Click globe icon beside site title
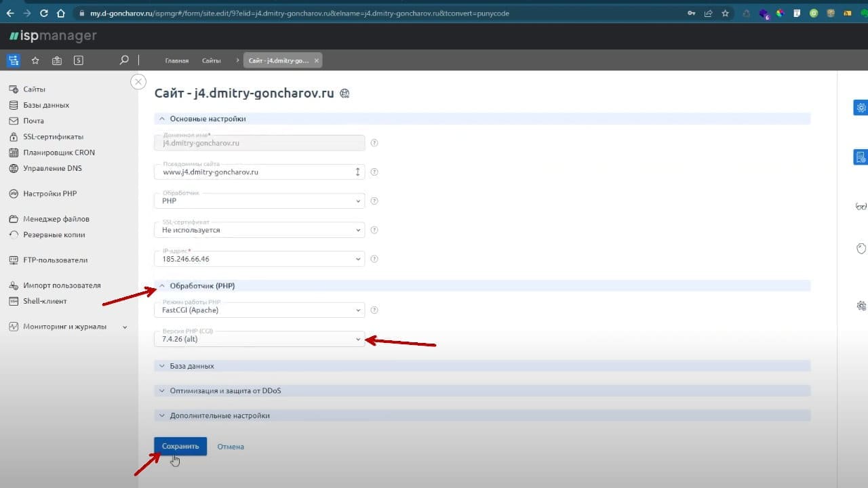This screenshot has width=868, height=488. click(344, 94)
